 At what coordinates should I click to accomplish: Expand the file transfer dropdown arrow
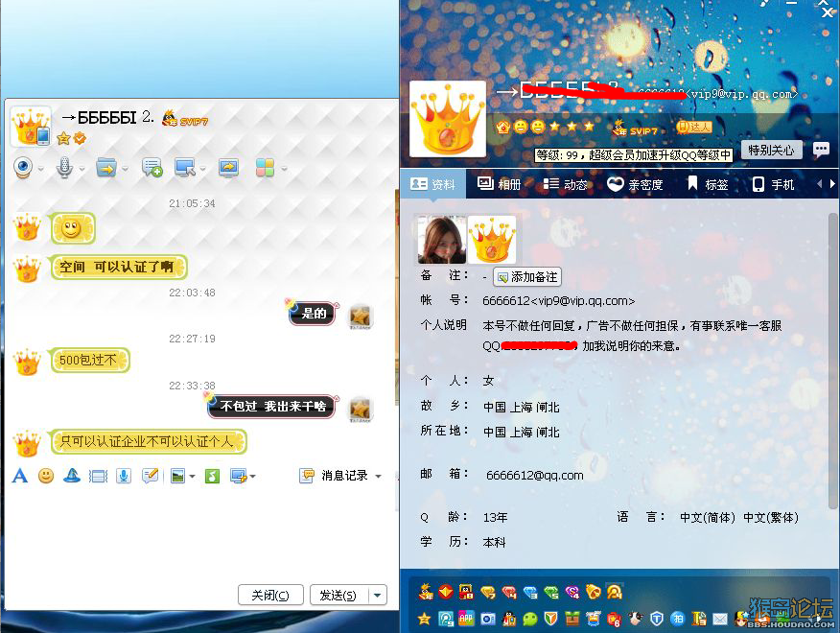tap(125, 169)
